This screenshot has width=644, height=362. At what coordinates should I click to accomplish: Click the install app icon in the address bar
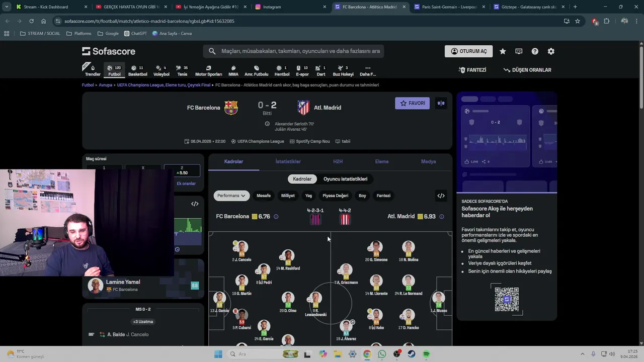coord(567,21)
